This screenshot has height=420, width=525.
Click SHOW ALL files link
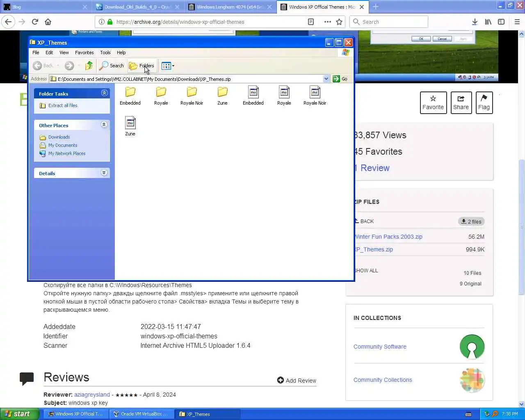(366, 271)
